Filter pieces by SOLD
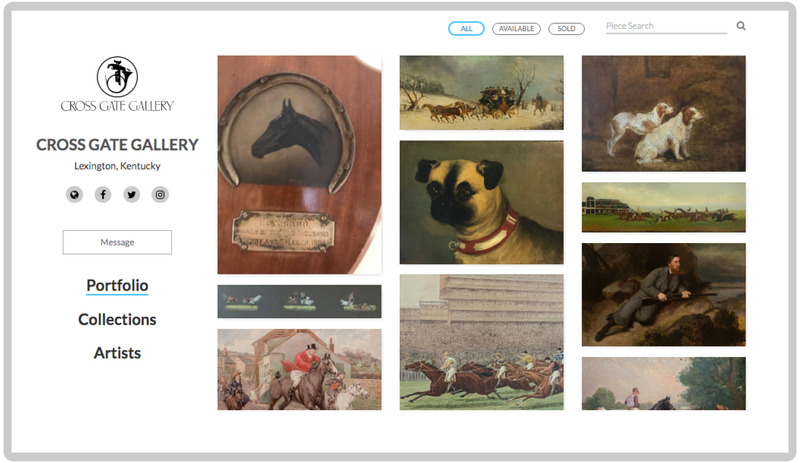The image size is (800, 463). [566, 29]
